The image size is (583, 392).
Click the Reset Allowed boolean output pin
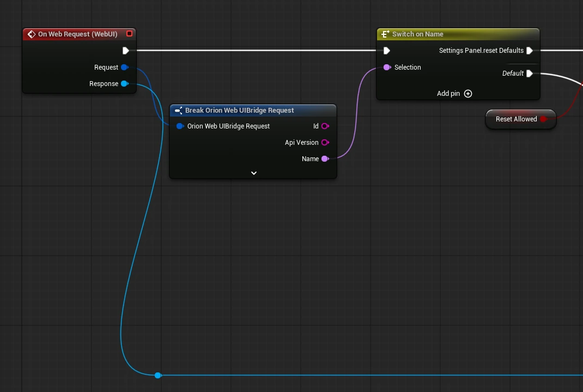click(543, 119)
